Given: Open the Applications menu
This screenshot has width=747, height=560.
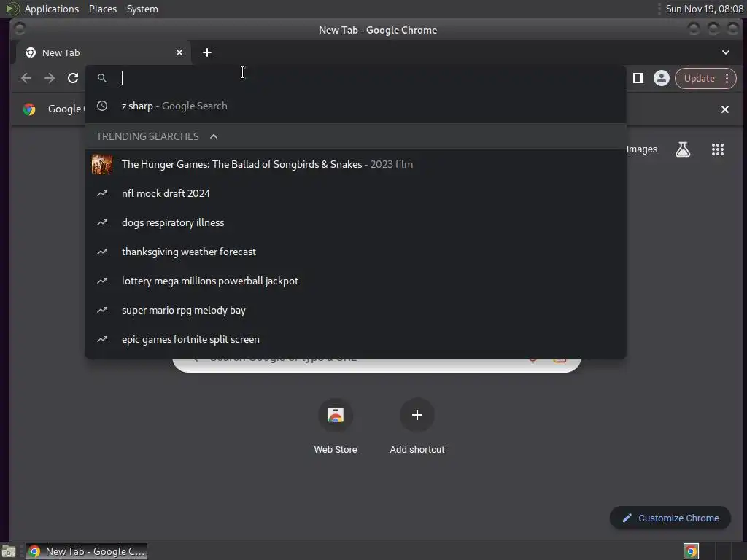Looking at the screenshot, I should point(52,9).
